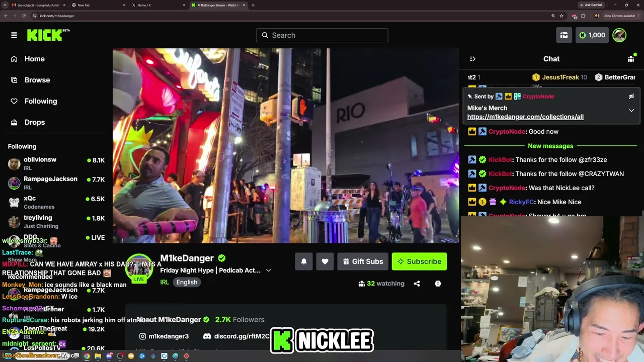Open a new browser tab

tap(253, 5)
